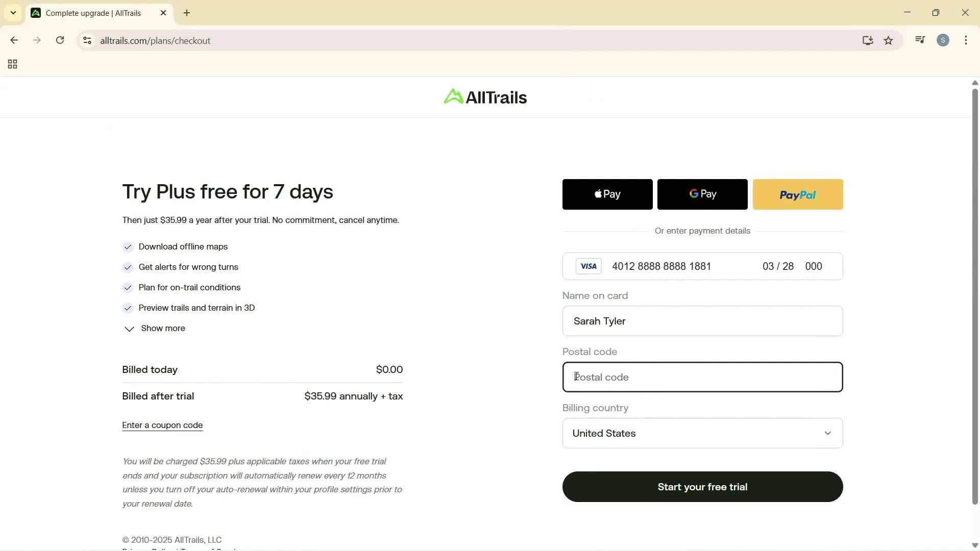Click the Get alerts for wrong turns checkmark
The width and height of the screenshot is (980, 551).
(x=128, y=267)
